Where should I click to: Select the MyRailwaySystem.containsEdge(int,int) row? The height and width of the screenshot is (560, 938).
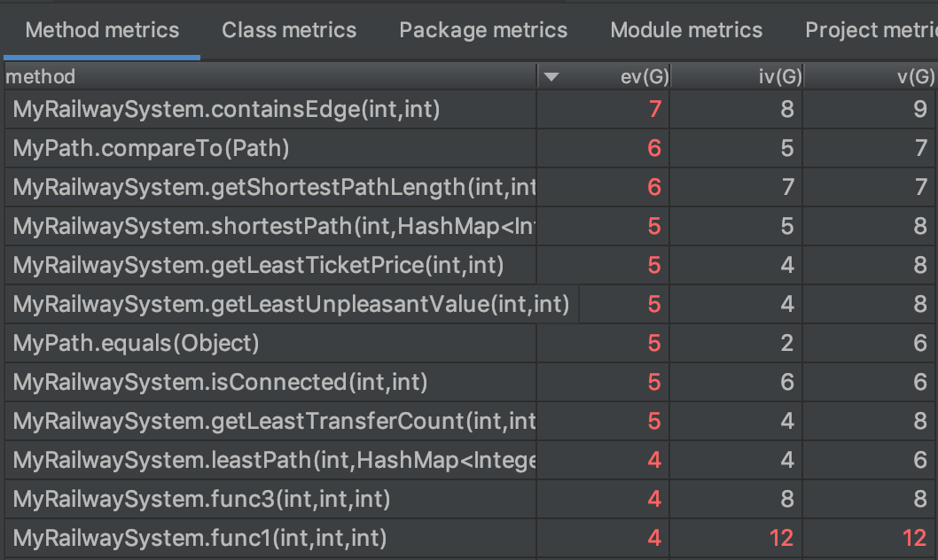coord(227,110)
